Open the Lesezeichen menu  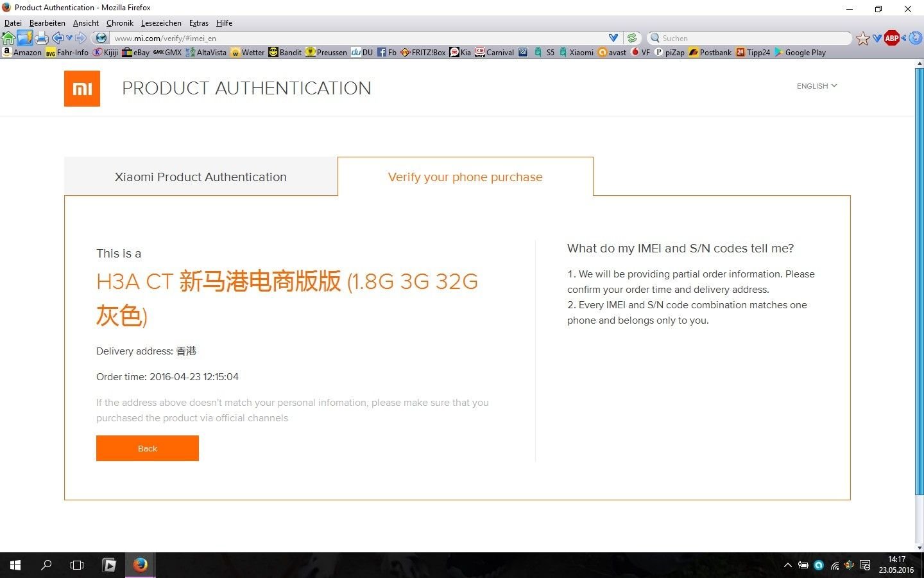161,22
